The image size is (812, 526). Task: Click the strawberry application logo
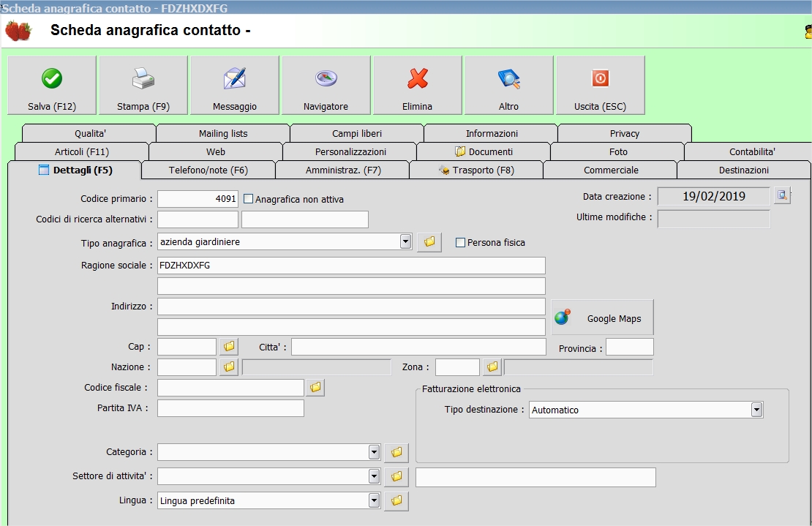pyautogui.click(x=18, y=31)
